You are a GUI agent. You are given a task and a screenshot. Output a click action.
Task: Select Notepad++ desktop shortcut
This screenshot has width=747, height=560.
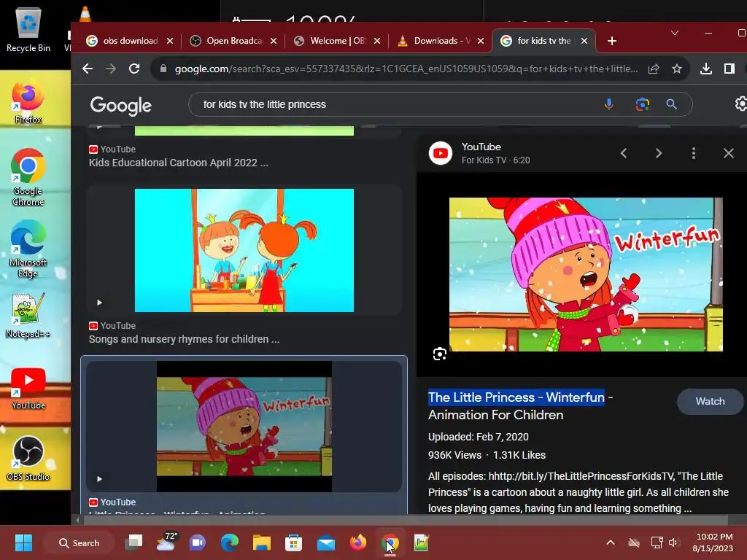(x=28, y=315)
